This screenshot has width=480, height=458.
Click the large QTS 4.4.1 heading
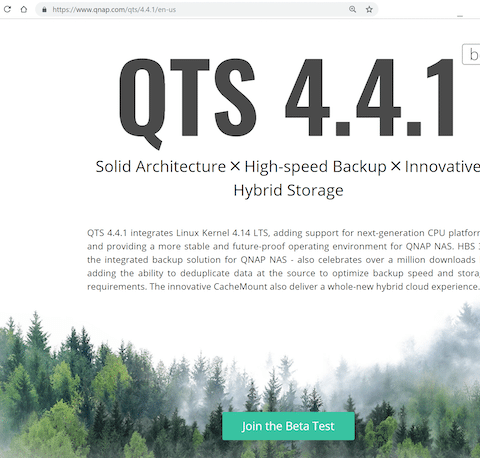[x=287, y=103]
